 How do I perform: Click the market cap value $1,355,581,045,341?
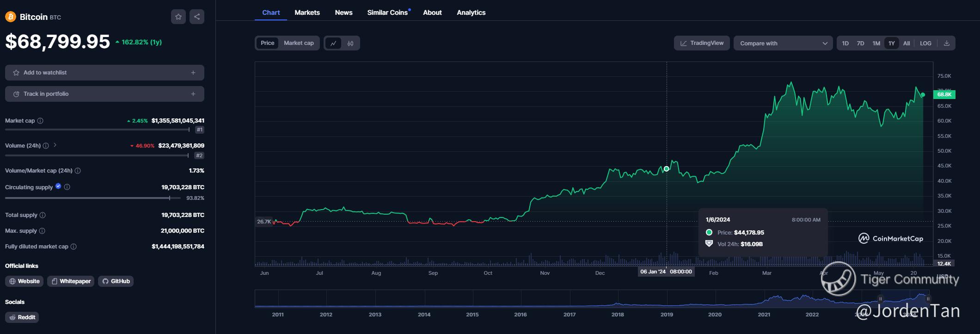tap(178, 121)
